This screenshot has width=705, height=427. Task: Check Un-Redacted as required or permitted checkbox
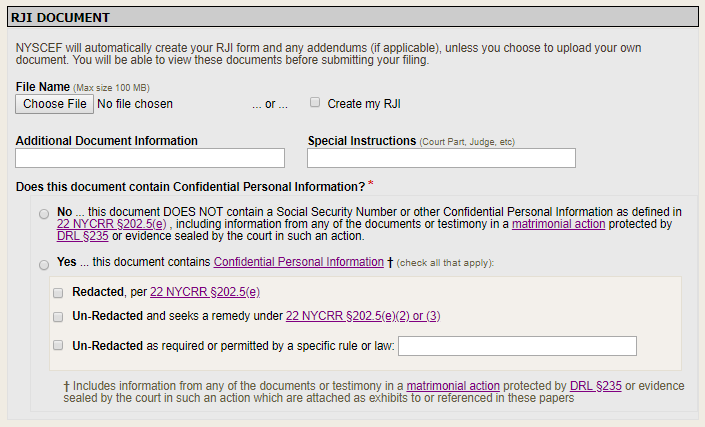59,346
